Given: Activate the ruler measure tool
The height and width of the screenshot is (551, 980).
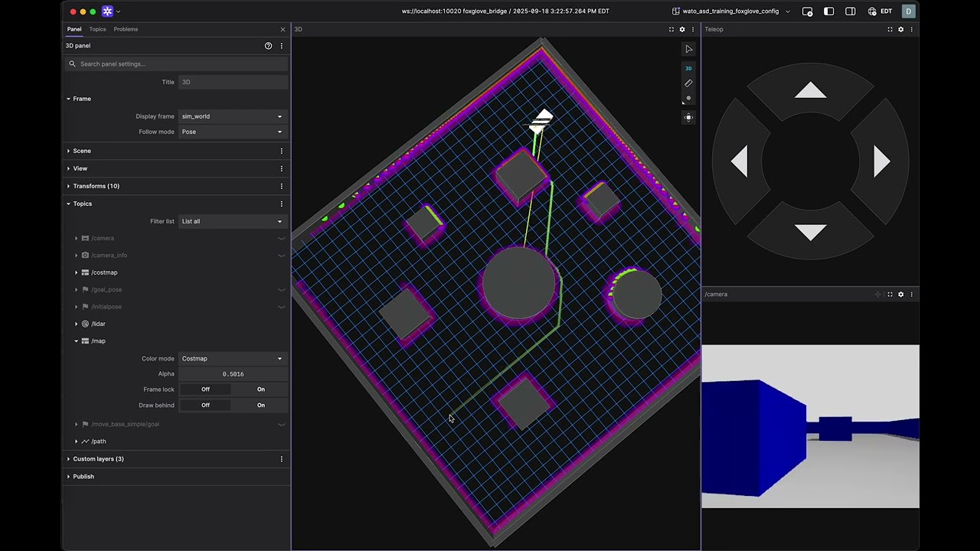Looking at the screenshot, I should tap(688, 83).
